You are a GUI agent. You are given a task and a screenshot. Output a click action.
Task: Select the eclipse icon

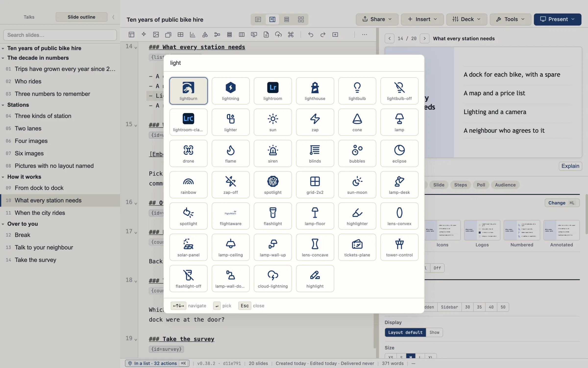(399, 153)
